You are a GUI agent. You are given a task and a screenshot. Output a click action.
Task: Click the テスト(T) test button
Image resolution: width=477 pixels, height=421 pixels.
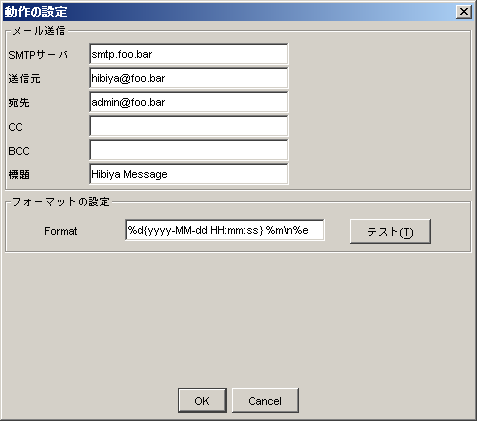pyautogui.click(x=390, y=231)
